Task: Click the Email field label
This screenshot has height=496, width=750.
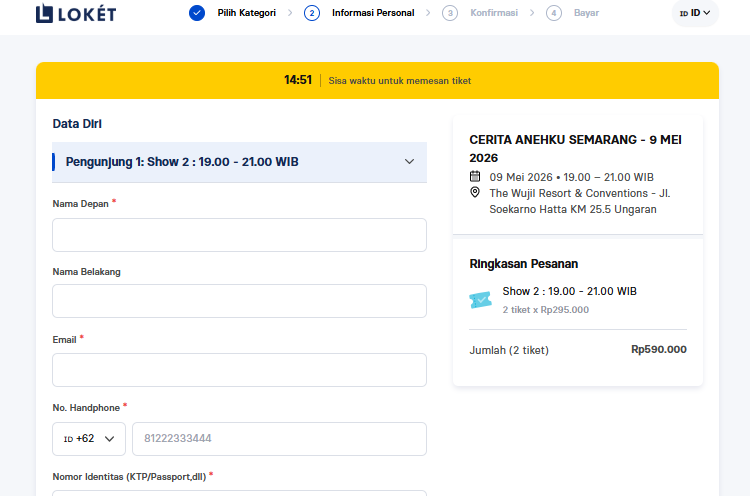Action: 65,340
